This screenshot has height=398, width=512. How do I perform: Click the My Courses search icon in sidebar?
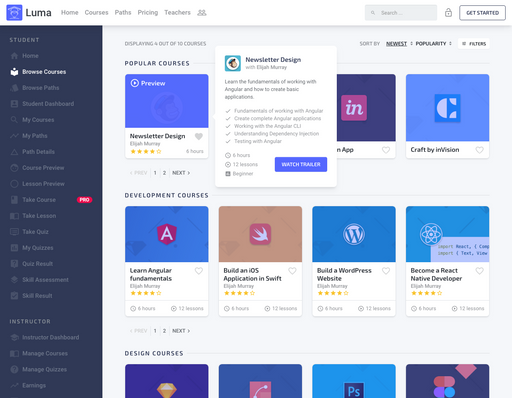(x=14, y=120)
